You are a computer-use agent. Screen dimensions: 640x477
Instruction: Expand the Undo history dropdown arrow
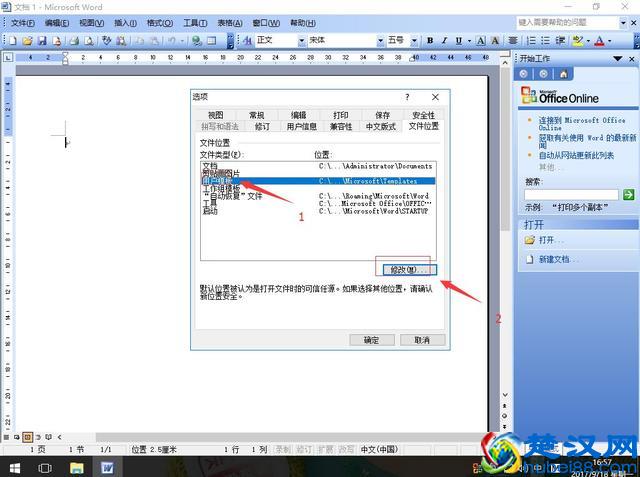[182, 40]
